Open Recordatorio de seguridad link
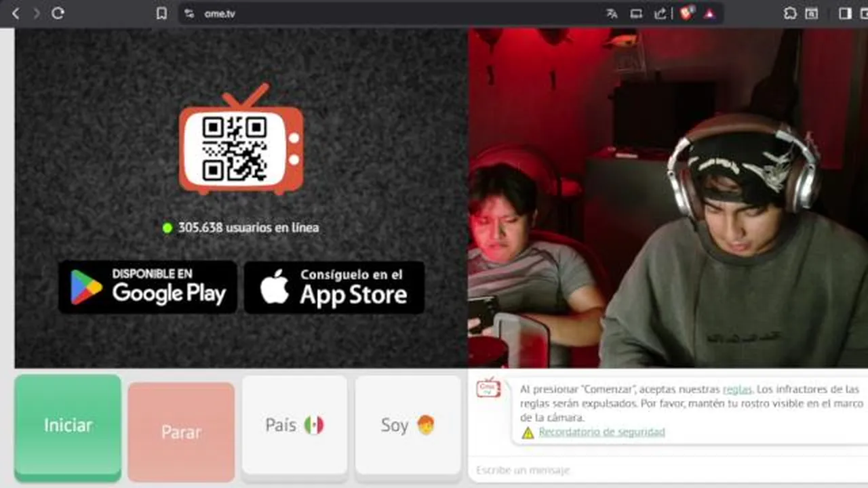This screenshot has height=488, width=868. [601, 432]
